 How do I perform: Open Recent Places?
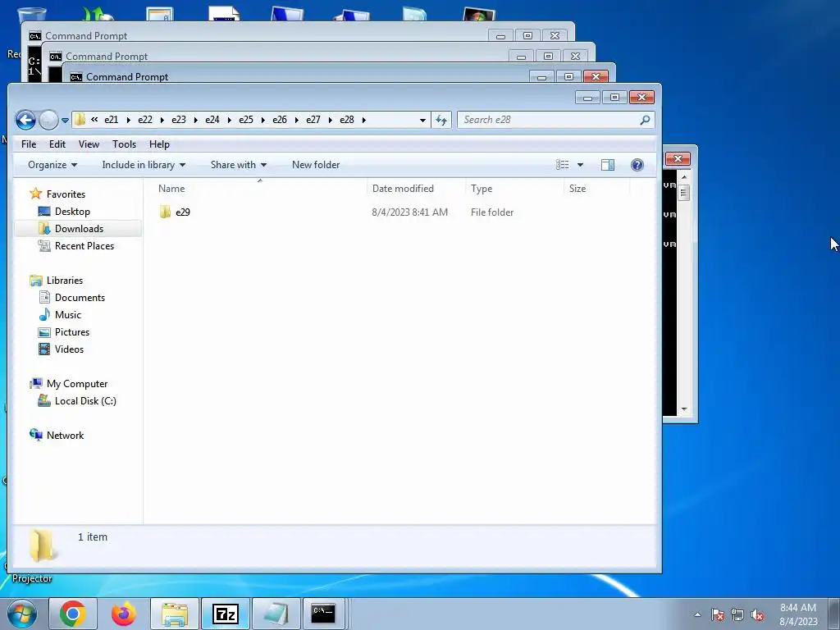tap(84, 246)
